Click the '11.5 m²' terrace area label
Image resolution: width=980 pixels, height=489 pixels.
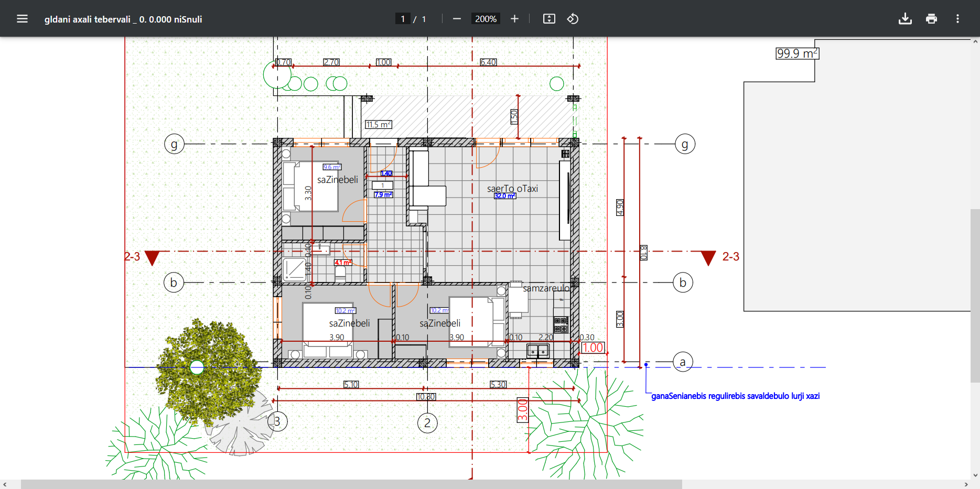pos(379,125)
